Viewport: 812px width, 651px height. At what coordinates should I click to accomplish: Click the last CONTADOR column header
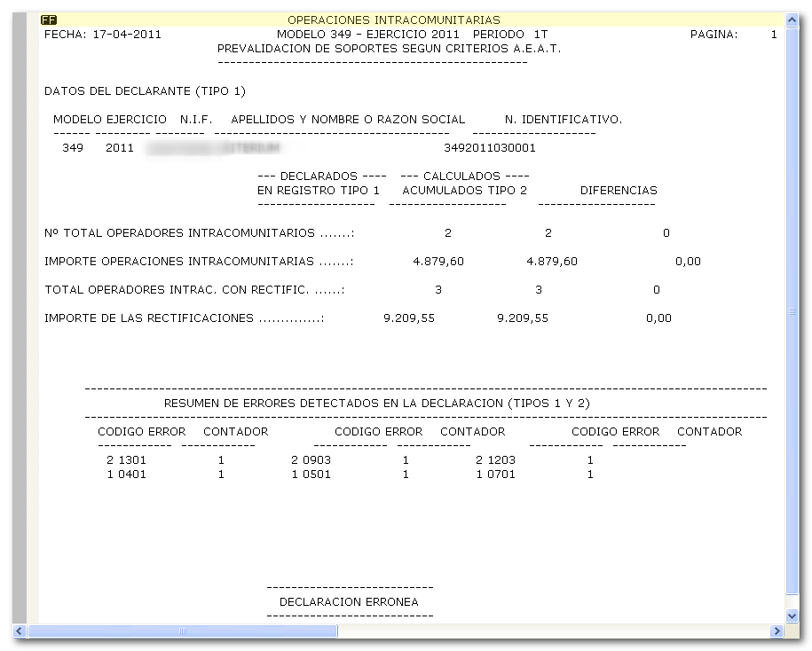tap(709, 432)
